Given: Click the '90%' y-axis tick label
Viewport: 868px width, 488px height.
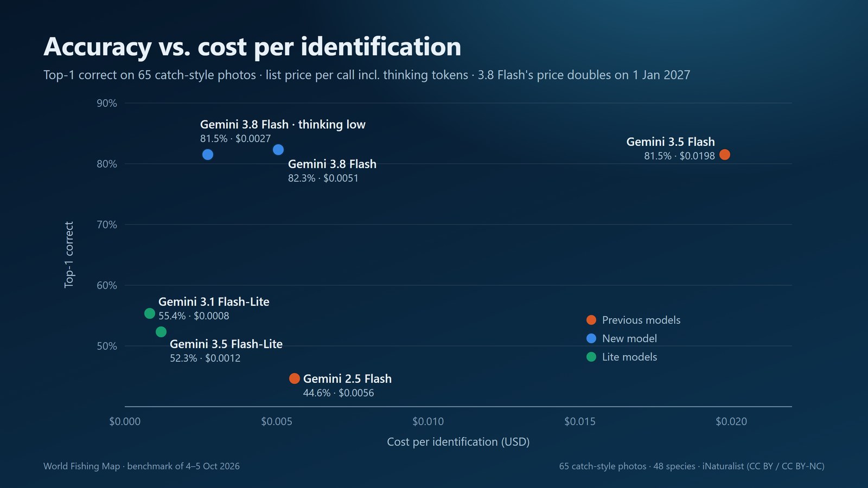Looking at the screenshot, I should click(x=107, y=103).
